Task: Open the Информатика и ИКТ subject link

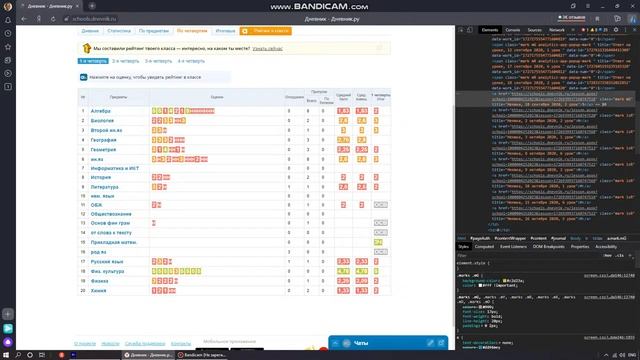Action: click(x=115, y=168)
